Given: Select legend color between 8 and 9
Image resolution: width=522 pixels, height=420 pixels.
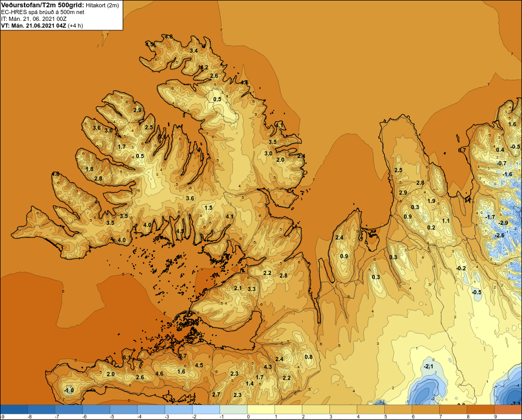Looking at the screenshot, I should (x=480, y=410).
